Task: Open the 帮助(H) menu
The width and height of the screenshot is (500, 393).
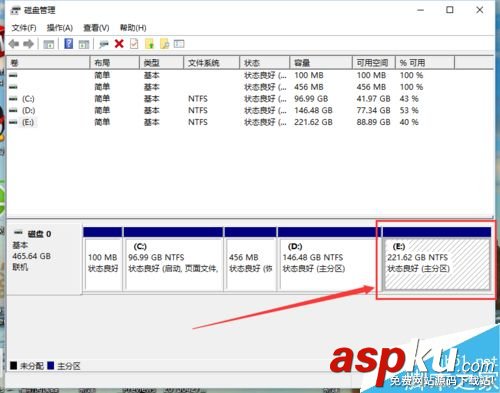Action: pyautogui.click(x=133, y=28)
